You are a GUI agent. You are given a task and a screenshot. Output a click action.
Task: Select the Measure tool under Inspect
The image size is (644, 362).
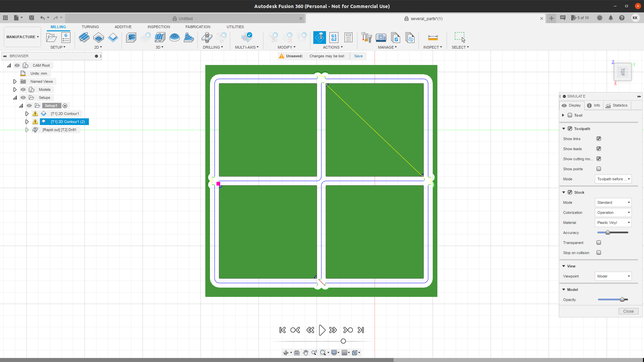433,38
